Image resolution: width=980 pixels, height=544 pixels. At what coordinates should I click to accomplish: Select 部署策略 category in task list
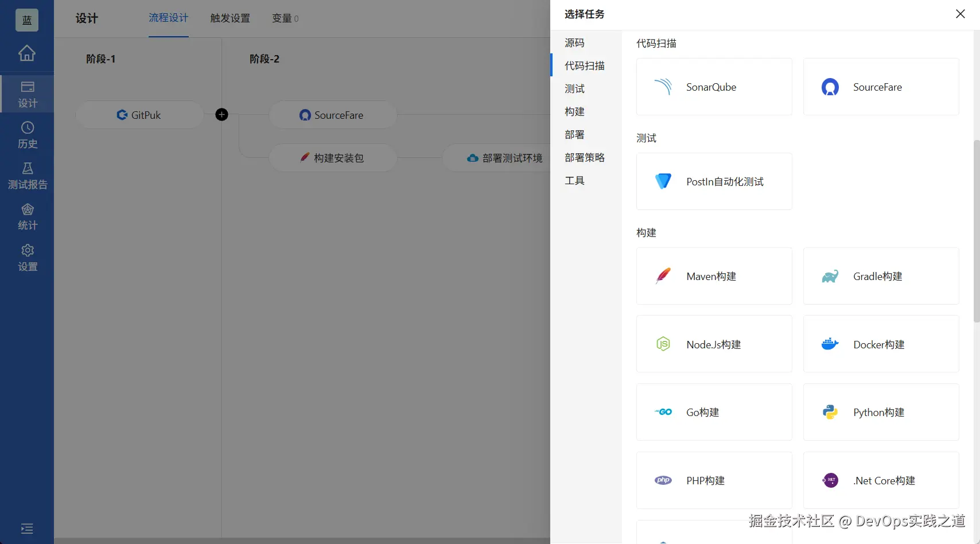tap(586, 157)
